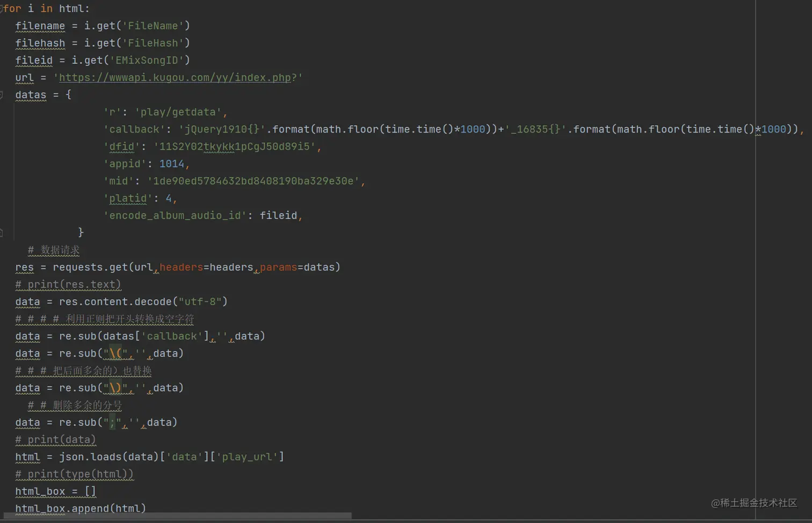Select the '_16835{}' format string
812x523 pixels.
point(536,129)
